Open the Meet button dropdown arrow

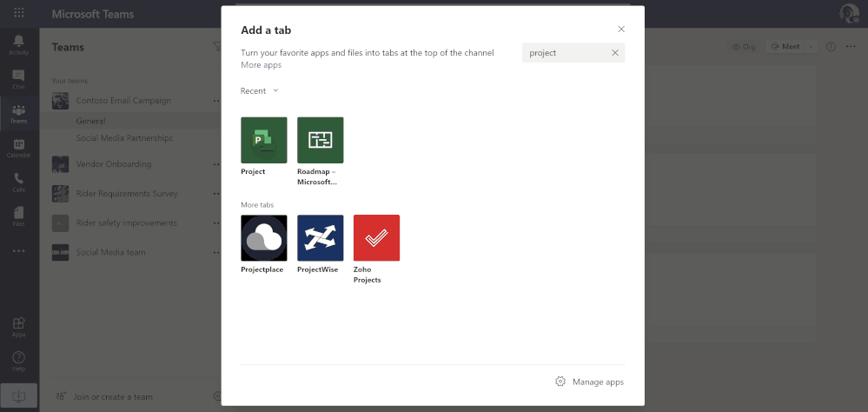pos(812,47)
